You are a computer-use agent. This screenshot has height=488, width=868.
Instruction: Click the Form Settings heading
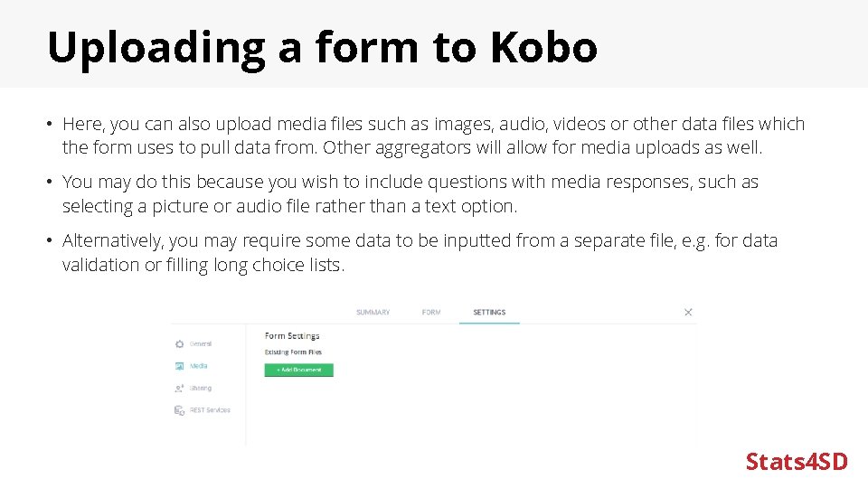tap(292, 335)
